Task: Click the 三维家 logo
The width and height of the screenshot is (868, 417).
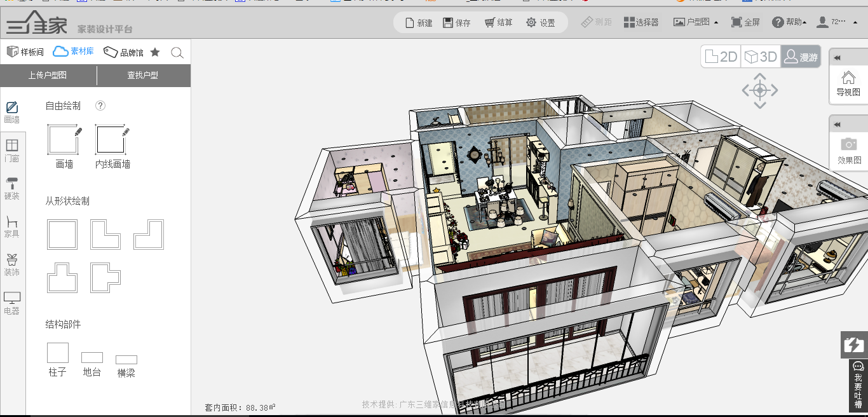Action: 37,23
